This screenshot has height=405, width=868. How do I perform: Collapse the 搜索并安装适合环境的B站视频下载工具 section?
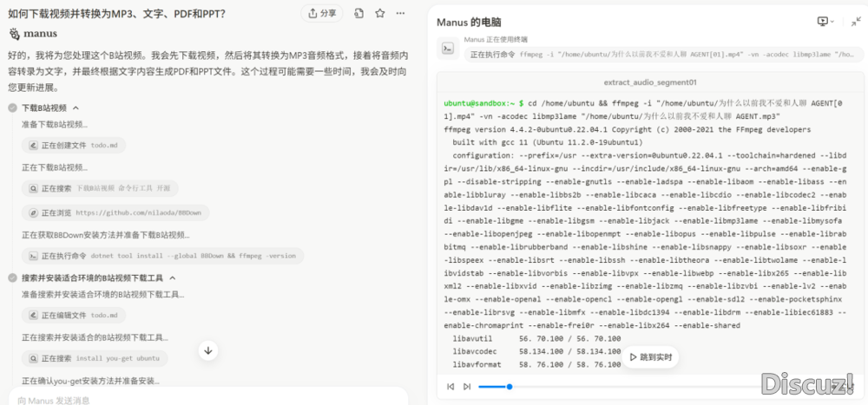pyautogui.click(x=172, y=278)
